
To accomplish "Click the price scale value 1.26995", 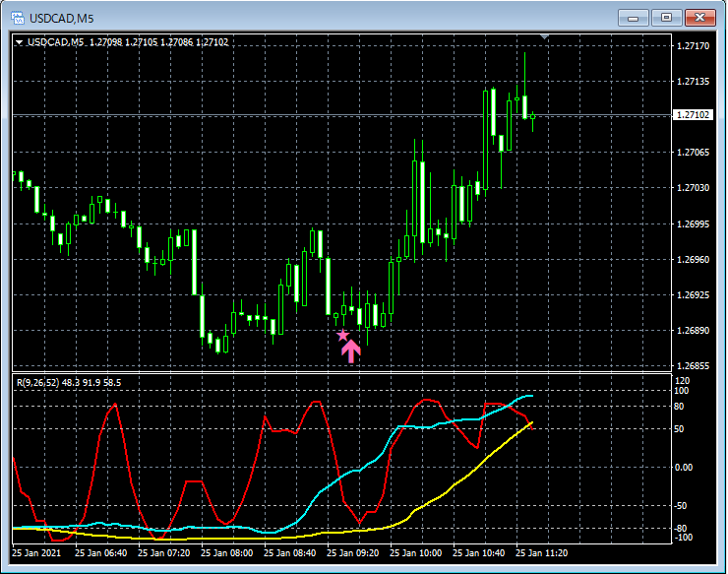I will tap(693, 224).
